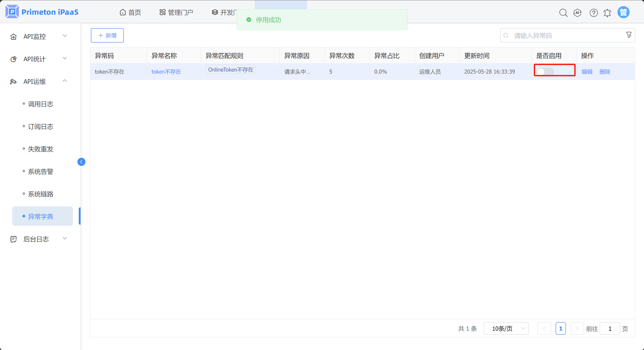Collapse the API运维 menu
Screen dimensions: 644x350
(x=39, y=81)
